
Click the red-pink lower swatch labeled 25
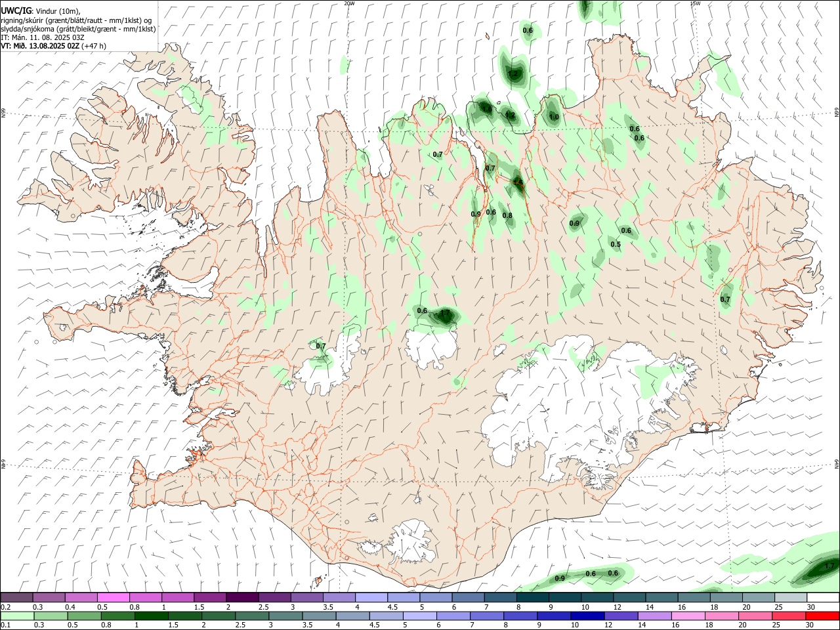(x=788, y=616)
